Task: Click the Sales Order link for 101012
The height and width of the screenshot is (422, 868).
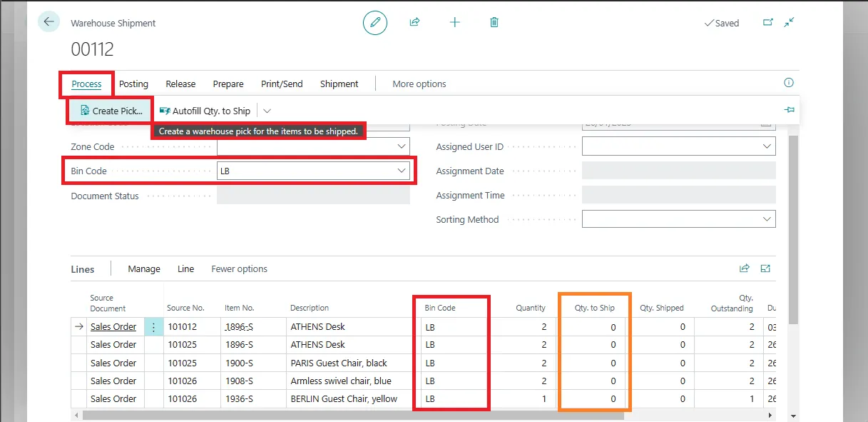Action: pyautogui.click(x=113, y=326)
